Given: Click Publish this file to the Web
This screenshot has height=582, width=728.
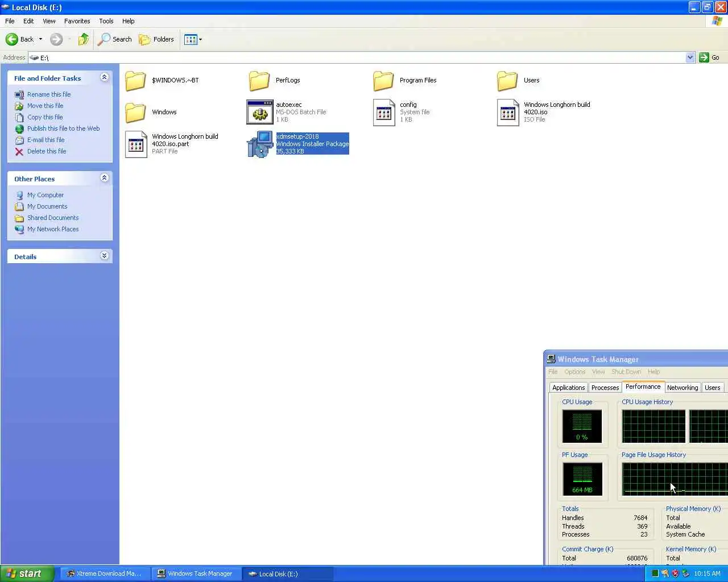Looking at the screenshot, I should click(63, 128).
